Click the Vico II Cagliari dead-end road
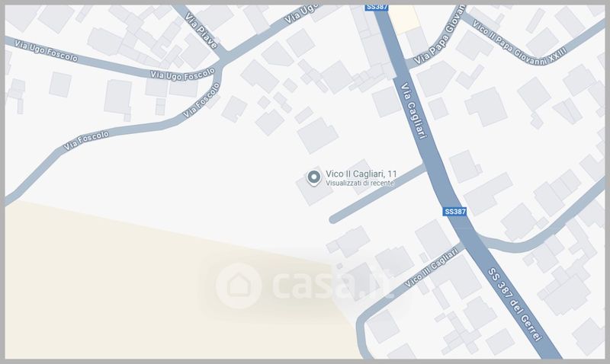Screen dimensions: 610x364 pos(377,193)
